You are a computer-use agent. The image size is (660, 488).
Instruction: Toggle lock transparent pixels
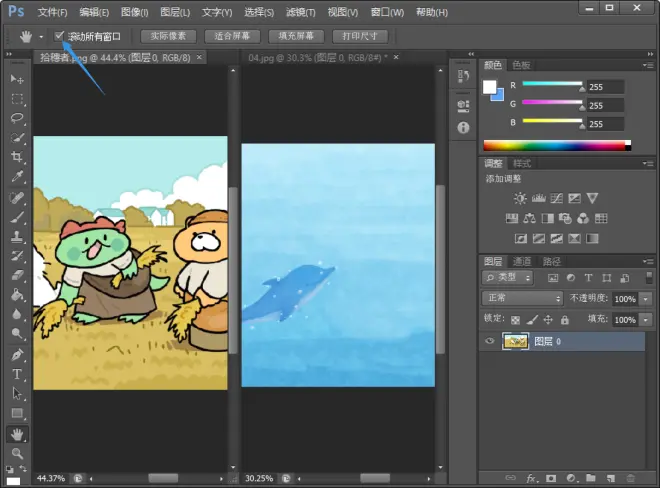(x=515, y=320)
